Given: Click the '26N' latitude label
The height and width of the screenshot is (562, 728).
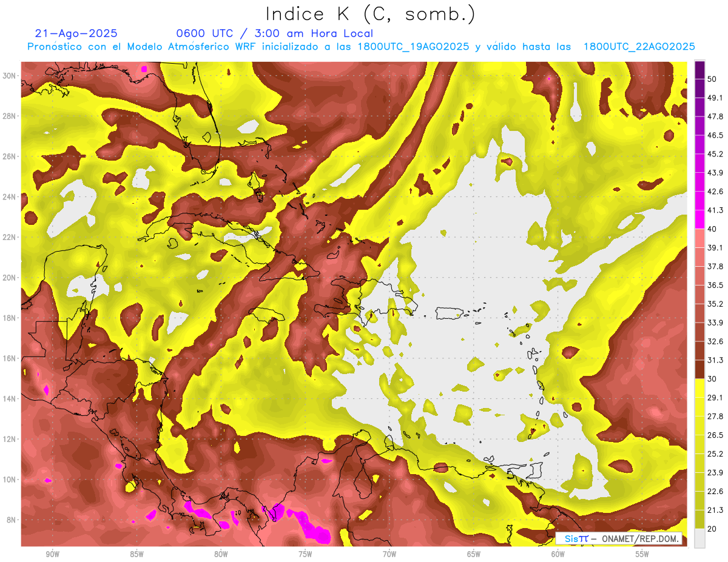Looking at the screenshot, I should pos(10,156).
